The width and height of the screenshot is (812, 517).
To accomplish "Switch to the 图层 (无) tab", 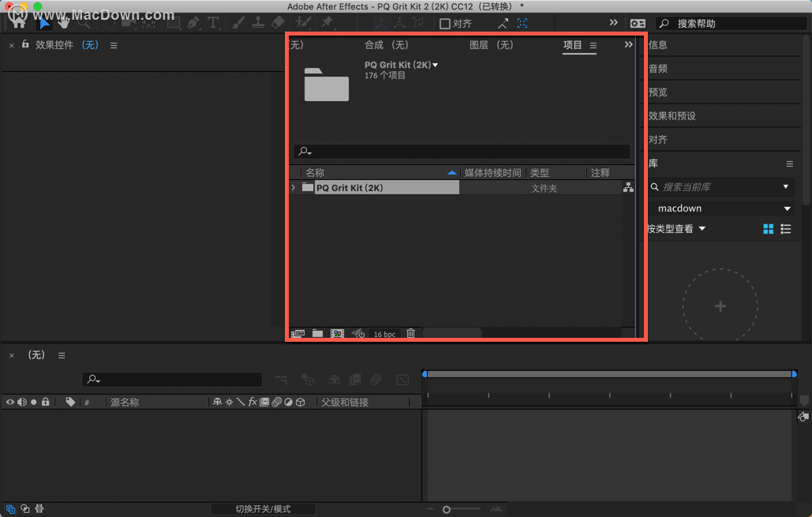I will [x=491, y=45].
